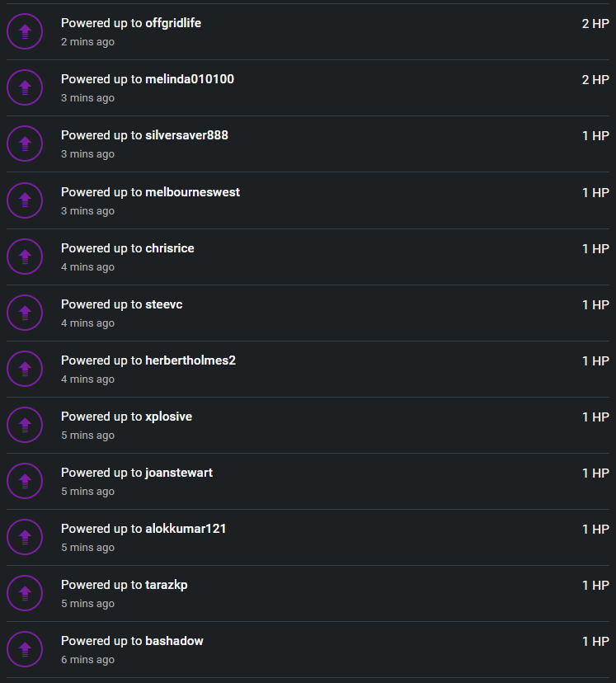Click the power-up icon for joanstewart

[25, 481]
